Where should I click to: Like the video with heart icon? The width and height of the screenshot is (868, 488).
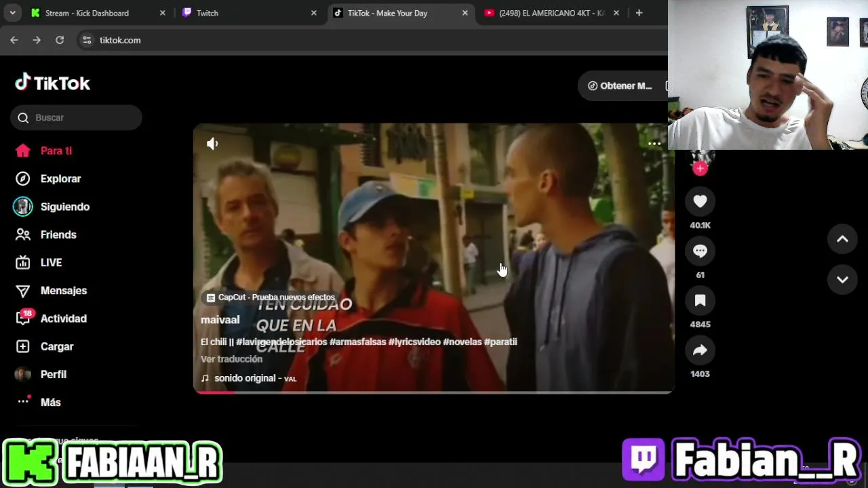[x=700, y=201]
